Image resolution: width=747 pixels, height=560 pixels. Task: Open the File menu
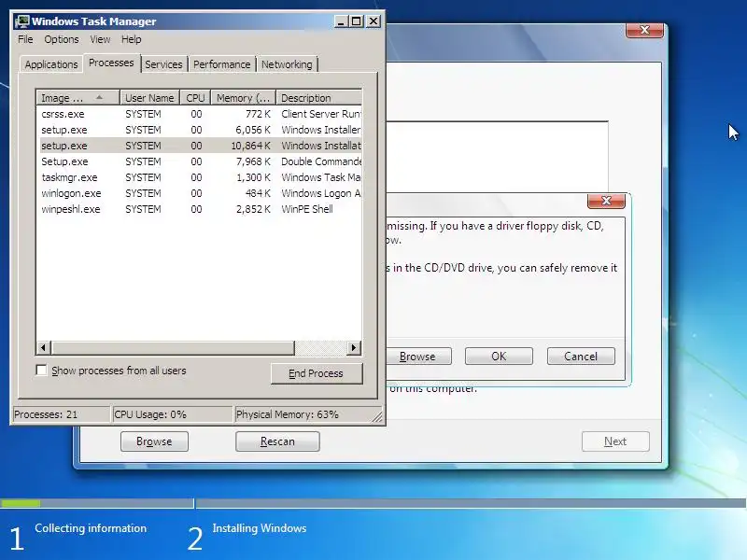tap(25, 39)
